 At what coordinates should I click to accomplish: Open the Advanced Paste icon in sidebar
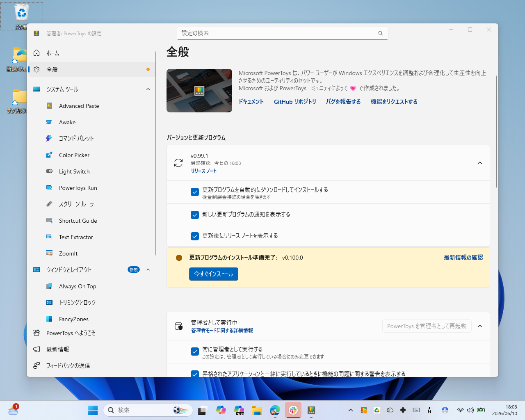(x=49, y=106)
